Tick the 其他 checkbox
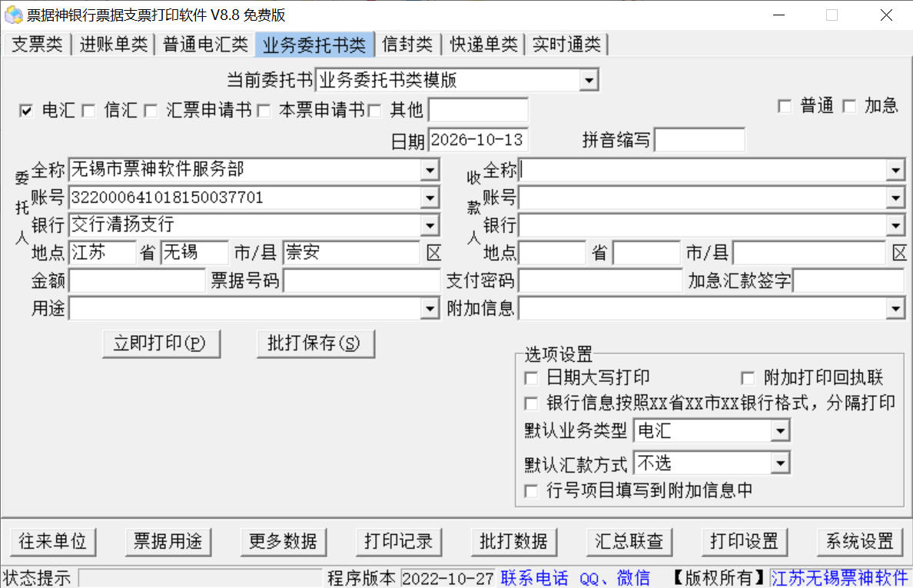Viewport: 913px width, 588px height. 374,110
